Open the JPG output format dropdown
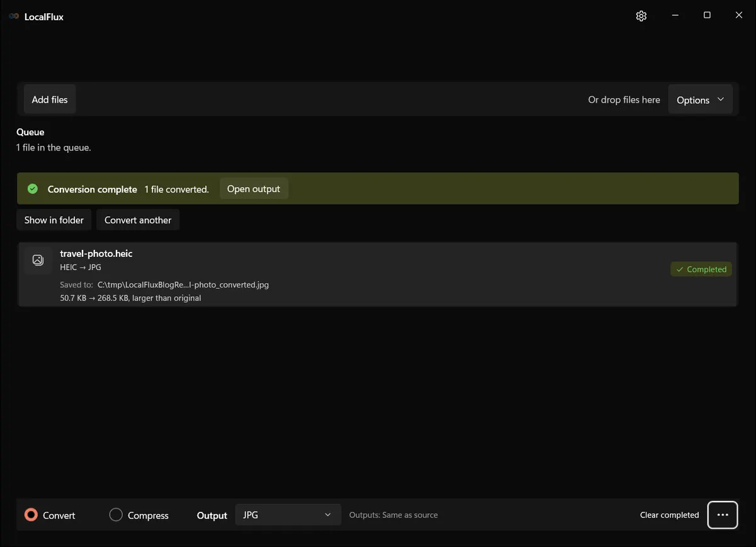The image size is (756, 547). tap(288, 515)
